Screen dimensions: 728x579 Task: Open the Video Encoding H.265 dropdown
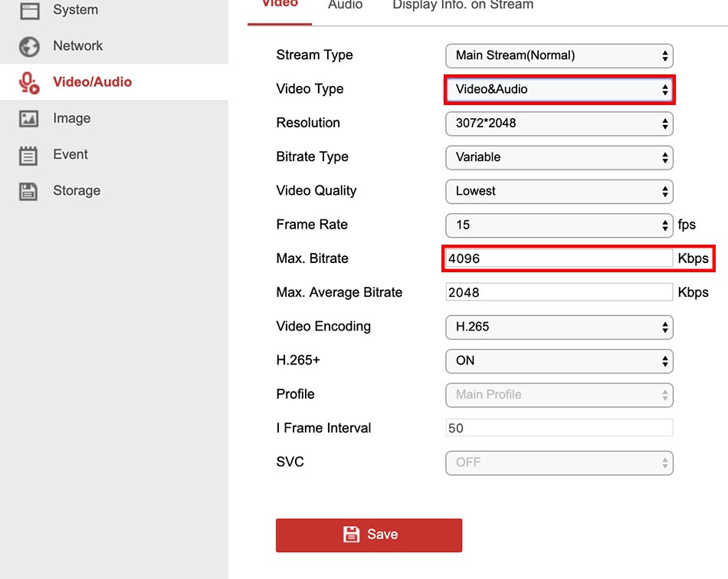(559, 327)
